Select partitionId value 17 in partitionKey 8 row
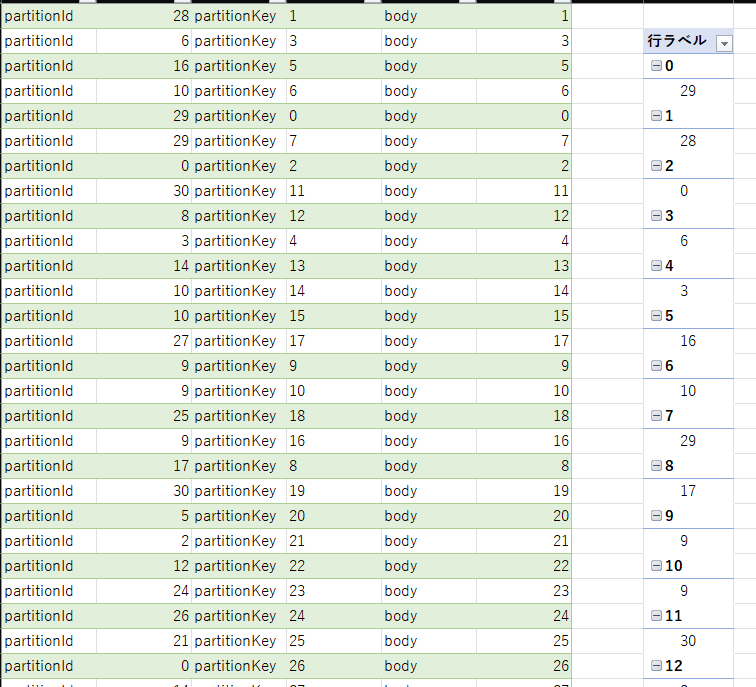The width and height of the screenshot is (756, 687). pos(144,466)
